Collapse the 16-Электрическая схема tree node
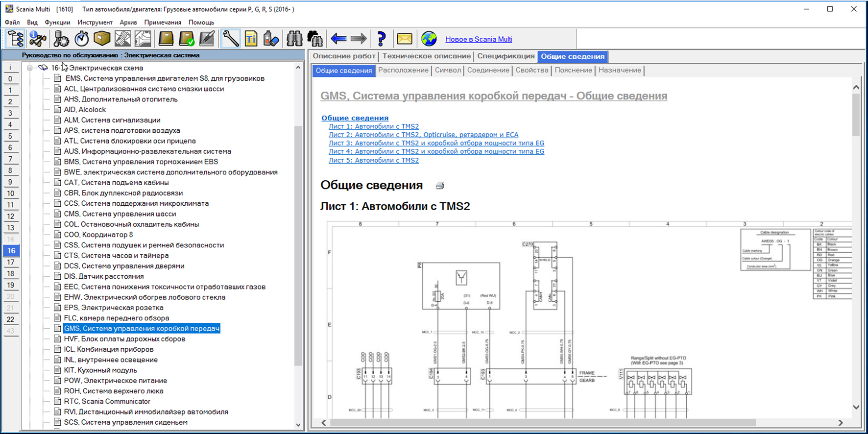The height and width of the screenshot is (434, 868). coord(30,68)
